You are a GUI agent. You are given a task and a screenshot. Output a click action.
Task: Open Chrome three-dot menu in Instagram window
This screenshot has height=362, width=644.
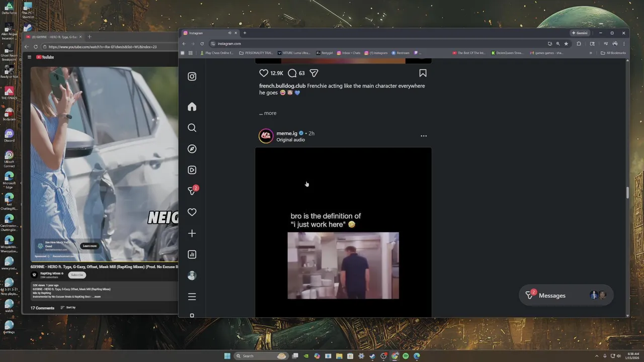coord(624,44)
